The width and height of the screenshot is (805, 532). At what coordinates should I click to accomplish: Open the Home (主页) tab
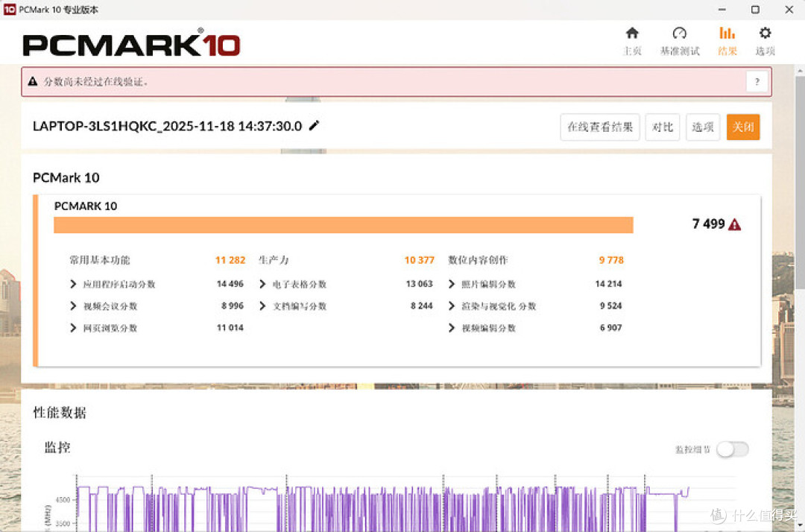[x=632, y=42]
